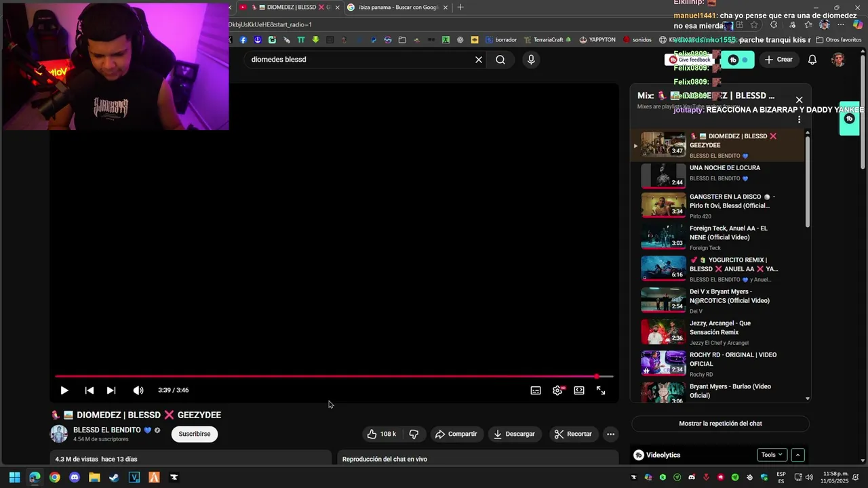868x488 pixels.
Task: Close the 'ibiza panama' tab
Action: pyautogui.click(x=446, y=7)
